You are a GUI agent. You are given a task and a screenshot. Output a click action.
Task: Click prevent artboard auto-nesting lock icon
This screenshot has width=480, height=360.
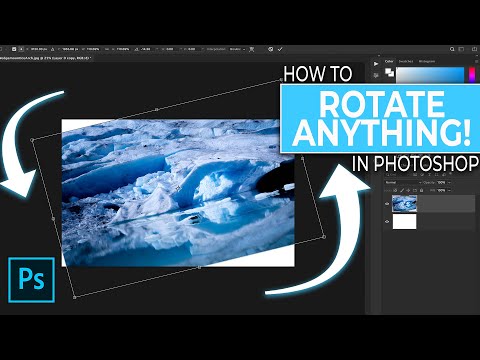[x=415, y=190]
